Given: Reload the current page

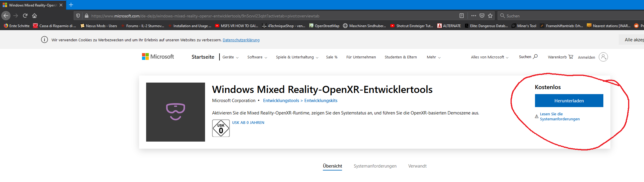Looking at the screenshot, I should tap(25, 16).
